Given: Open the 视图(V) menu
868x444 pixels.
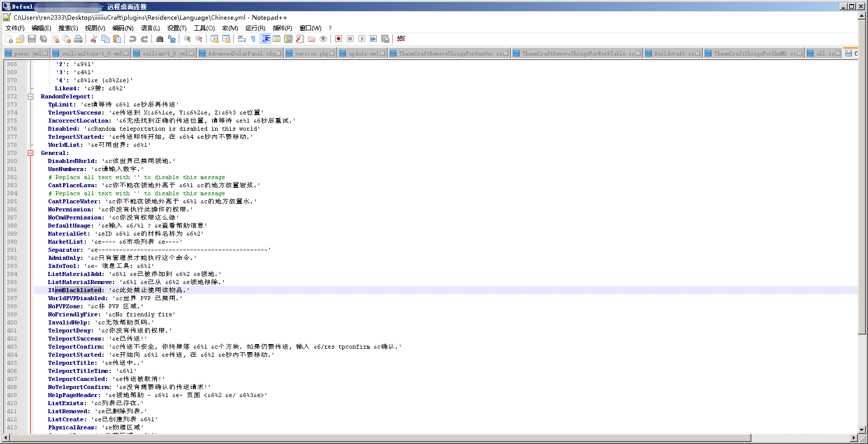Looking at the screenshot, I should click(95, 28).
